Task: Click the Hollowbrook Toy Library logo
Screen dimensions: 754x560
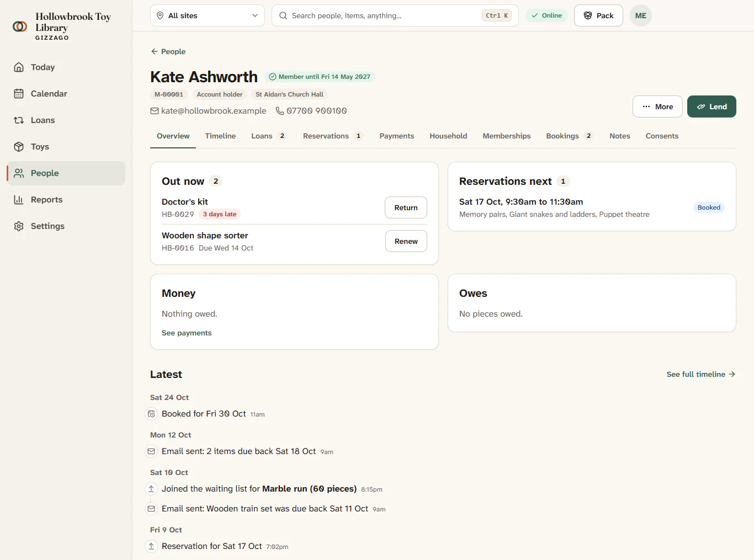Action: pyautogui.click(x=20, y=26)
